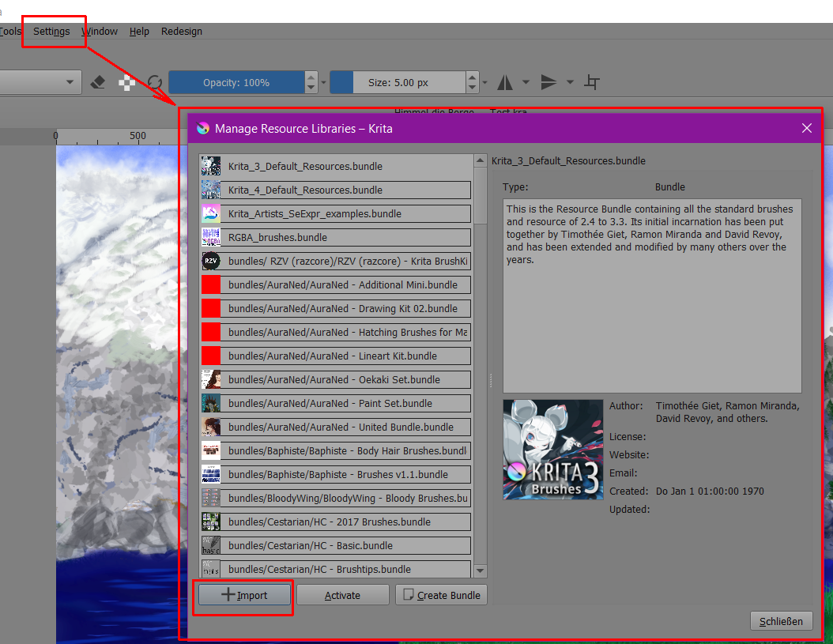Select HC - 2017 Brushes.bundle
Screen dimensions: 833x644
coord(336,522)
